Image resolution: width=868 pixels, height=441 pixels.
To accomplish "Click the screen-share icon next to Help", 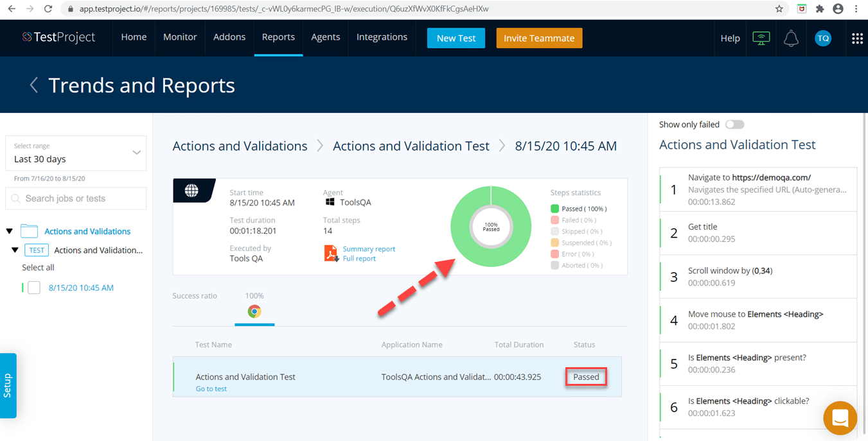I will point(761,38).
